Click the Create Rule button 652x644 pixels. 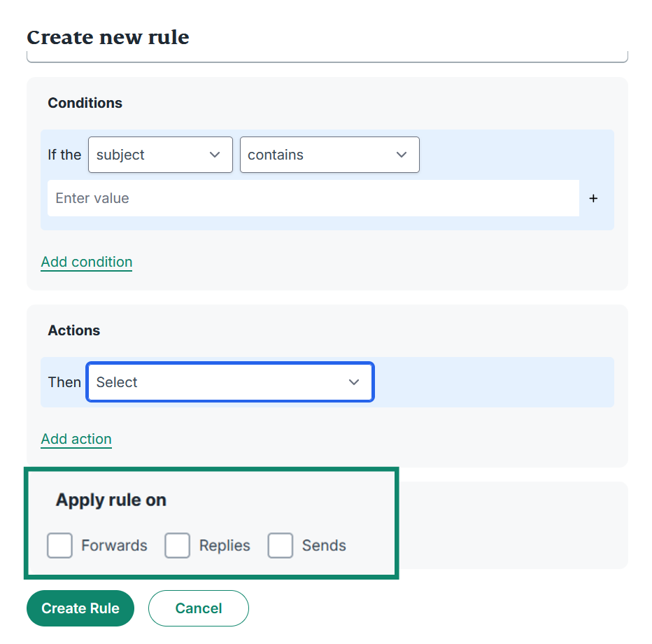[x=80, y=608]
